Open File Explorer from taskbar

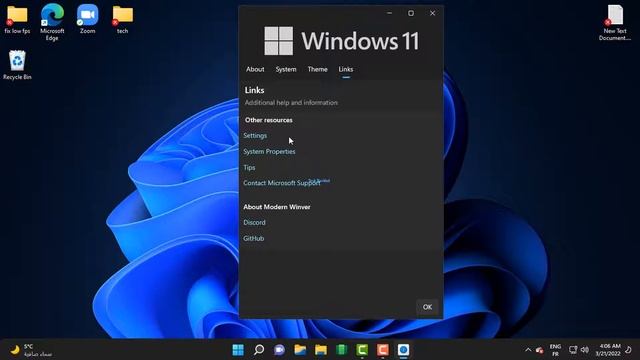(300, 350)
